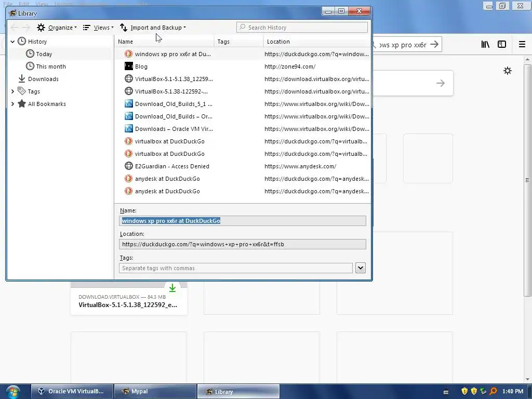Viewport: 532px width, 399px height.
Task: Click the Library taskbar item
Action: tap(238, 391)
